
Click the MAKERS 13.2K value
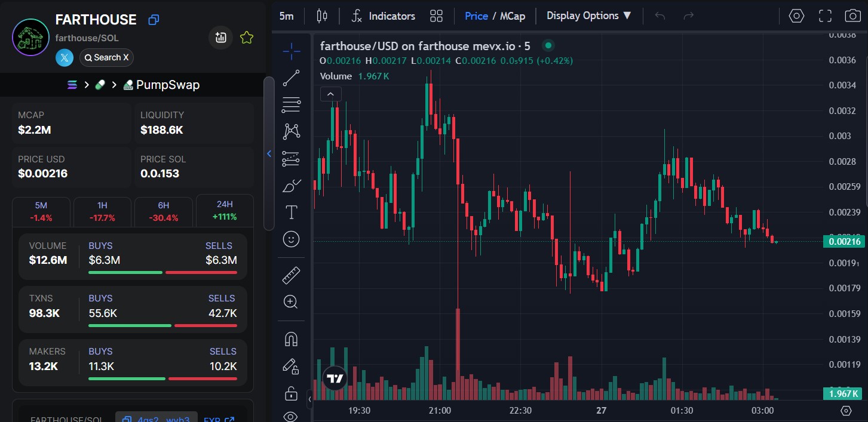pyautogui.click(x=44, y=366)
